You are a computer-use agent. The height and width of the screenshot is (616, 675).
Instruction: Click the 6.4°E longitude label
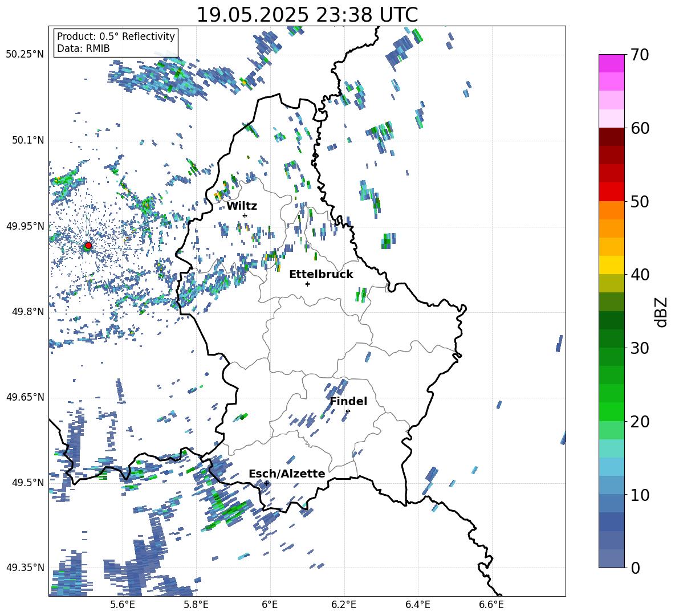pos(417,605)
